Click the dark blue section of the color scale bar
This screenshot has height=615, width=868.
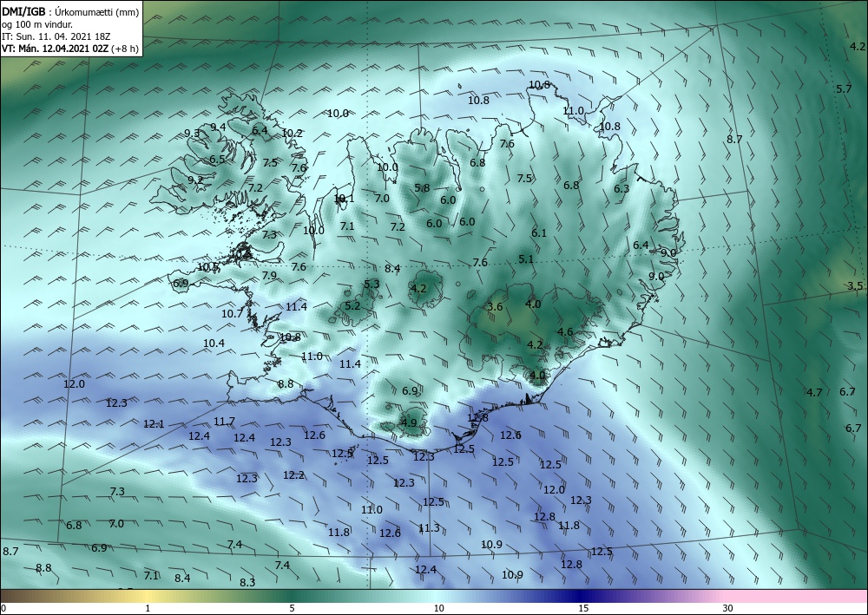578,596
